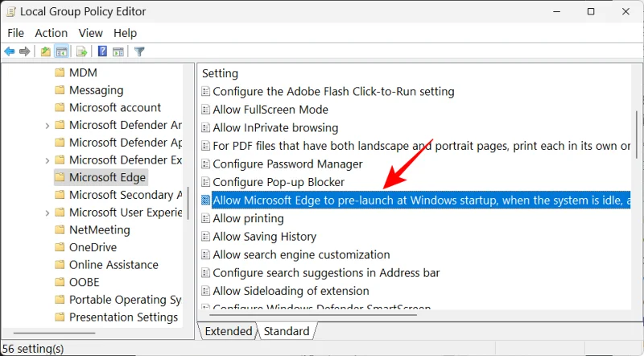644x356 pixels.
Task: Click settings list horizontal scrollbar thumb
Action: click(313, 315)
